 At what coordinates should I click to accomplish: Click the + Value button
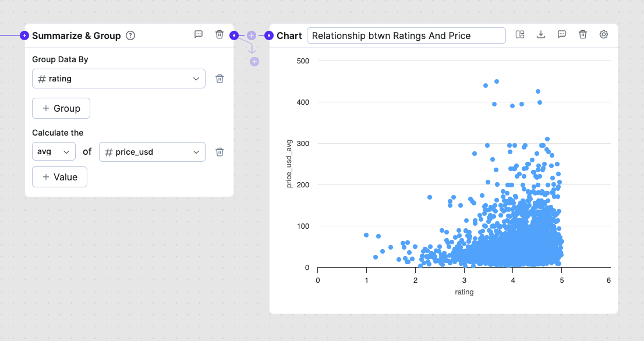59,177
